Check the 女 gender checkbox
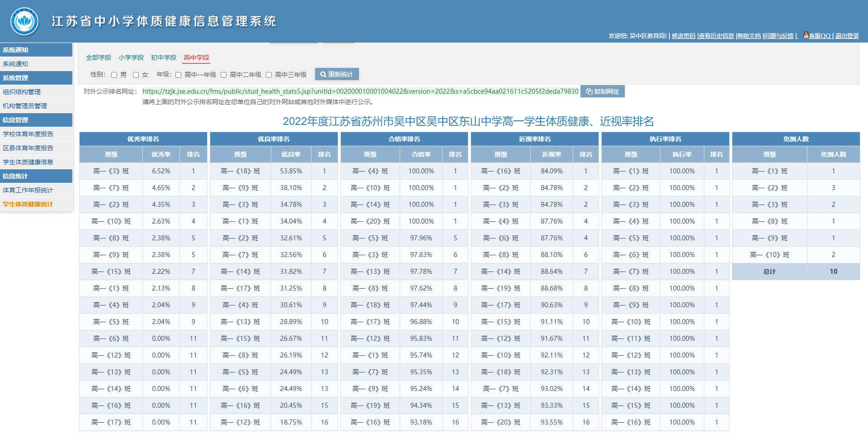Viewport: 868px width, 439px height. tap(136, 75)
